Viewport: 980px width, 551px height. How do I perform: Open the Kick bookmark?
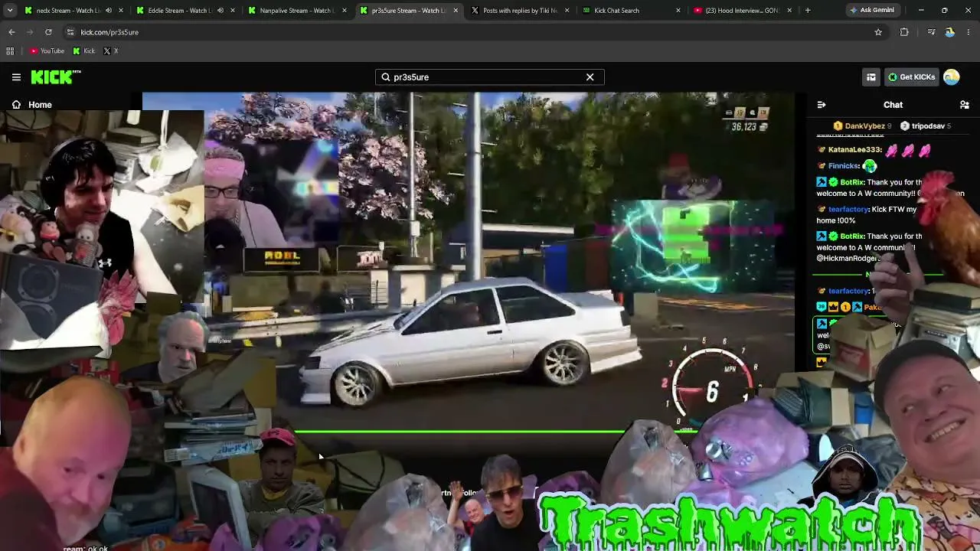pyautogui.click(x=83, y=51)
